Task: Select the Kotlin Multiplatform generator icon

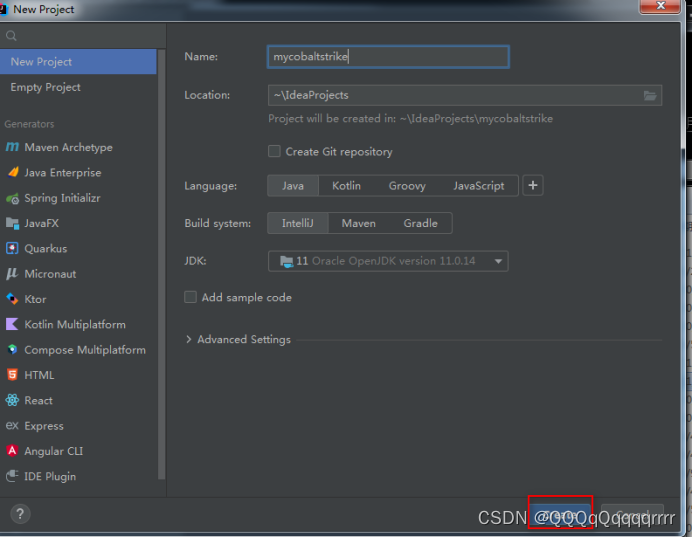Action: click(x=12, y=324)
